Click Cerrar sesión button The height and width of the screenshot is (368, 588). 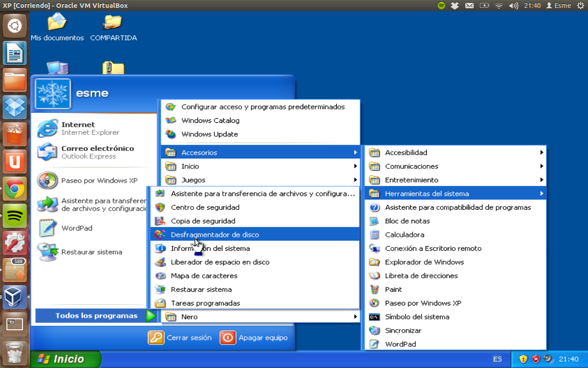click(180, 338)
